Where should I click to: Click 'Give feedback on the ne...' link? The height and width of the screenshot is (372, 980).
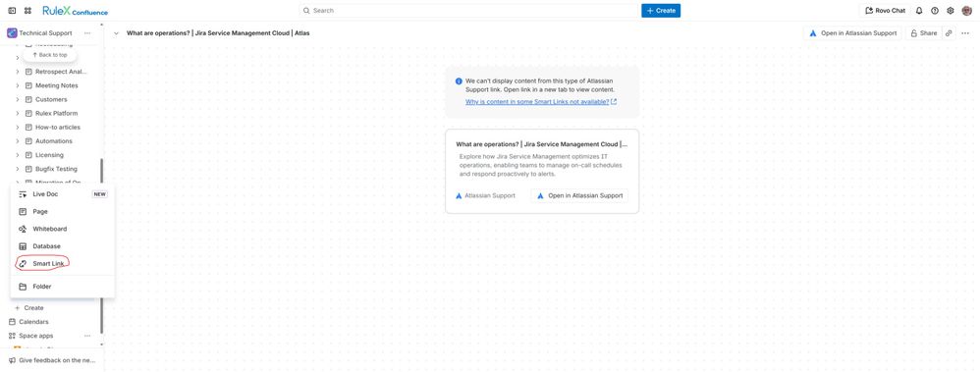(x=57, y=361)
